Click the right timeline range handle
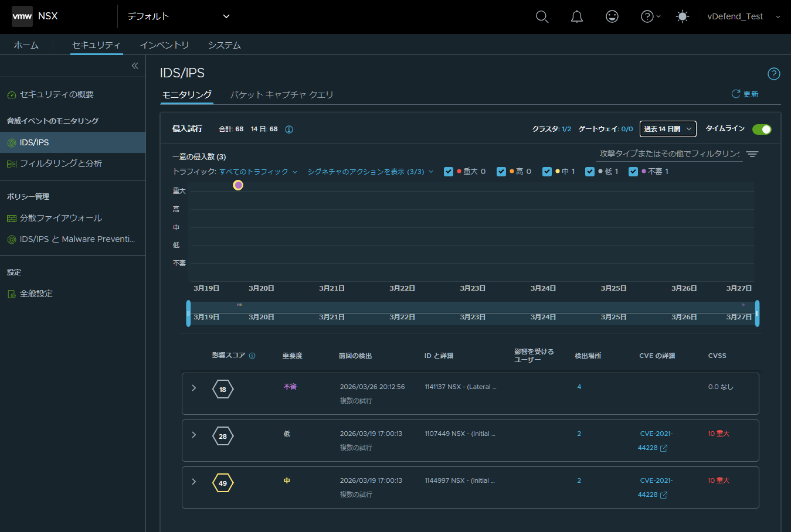791x532 pixels. (x=757, y=313)
